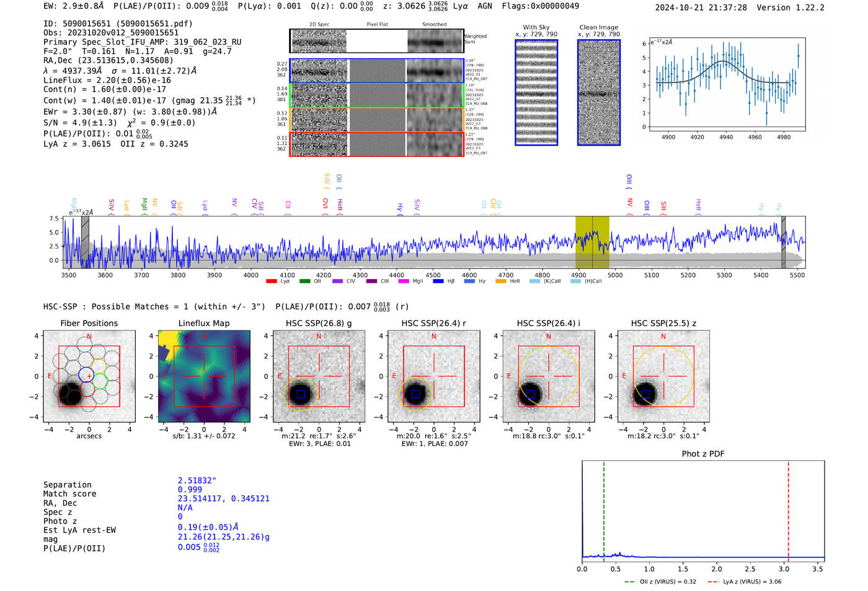
Task: Open the With Sky cutout image
Action: [536, 92]
